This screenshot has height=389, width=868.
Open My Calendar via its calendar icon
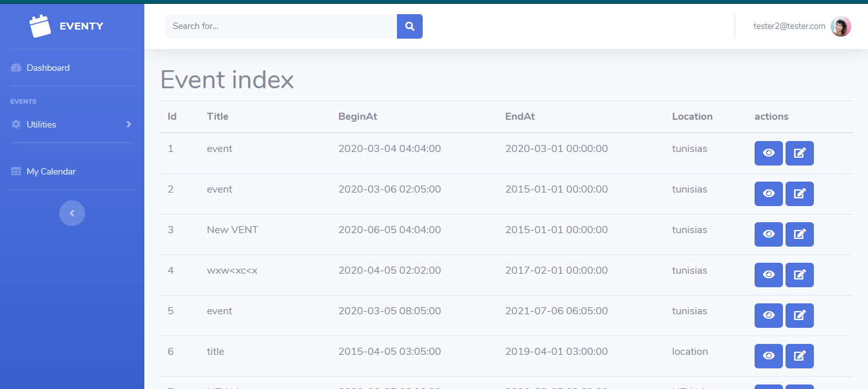pos(15,171)
